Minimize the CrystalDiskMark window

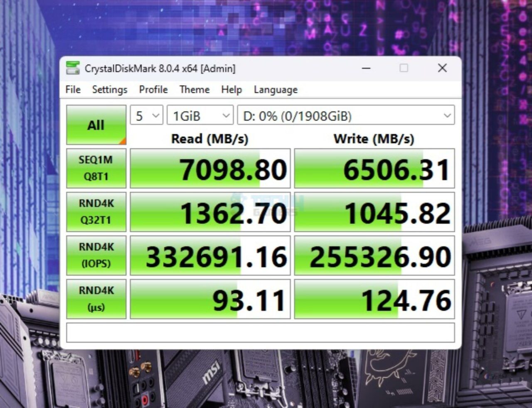[365, 68]
